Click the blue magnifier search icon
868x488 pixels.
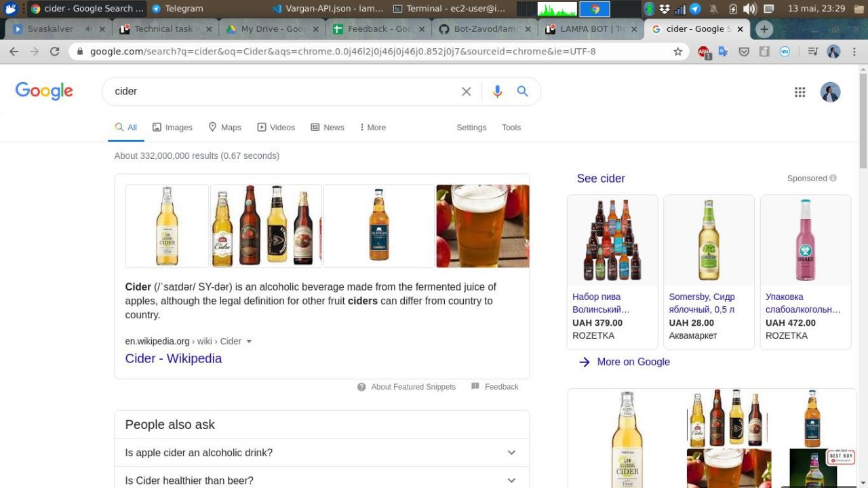coord(522,92)
